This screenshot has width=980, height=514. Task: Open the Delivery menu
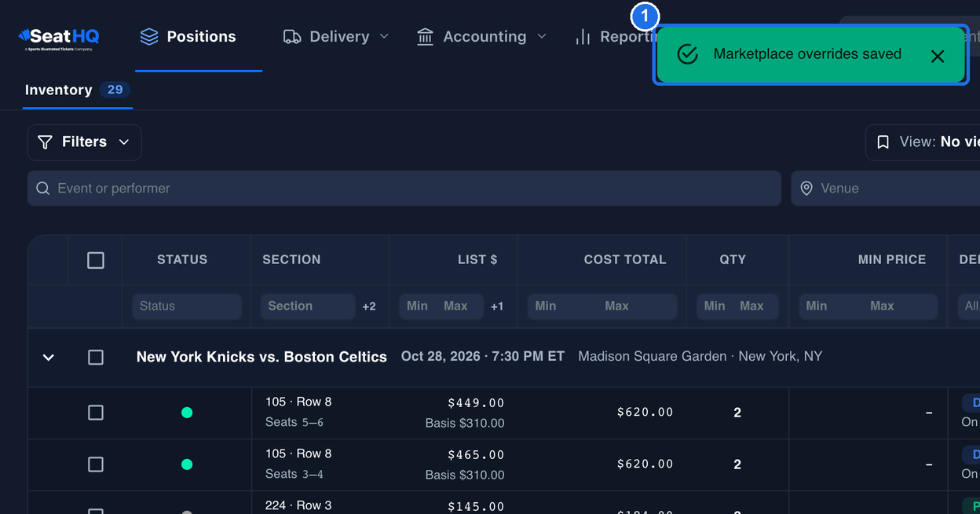tap(336, 37)
